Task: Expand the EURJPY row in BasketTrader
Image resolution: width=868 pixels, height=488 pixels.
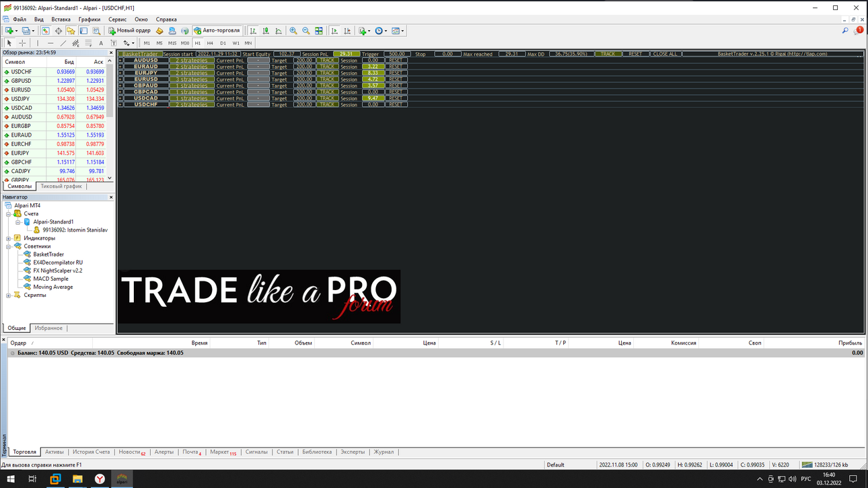Action: click(120, 73)
